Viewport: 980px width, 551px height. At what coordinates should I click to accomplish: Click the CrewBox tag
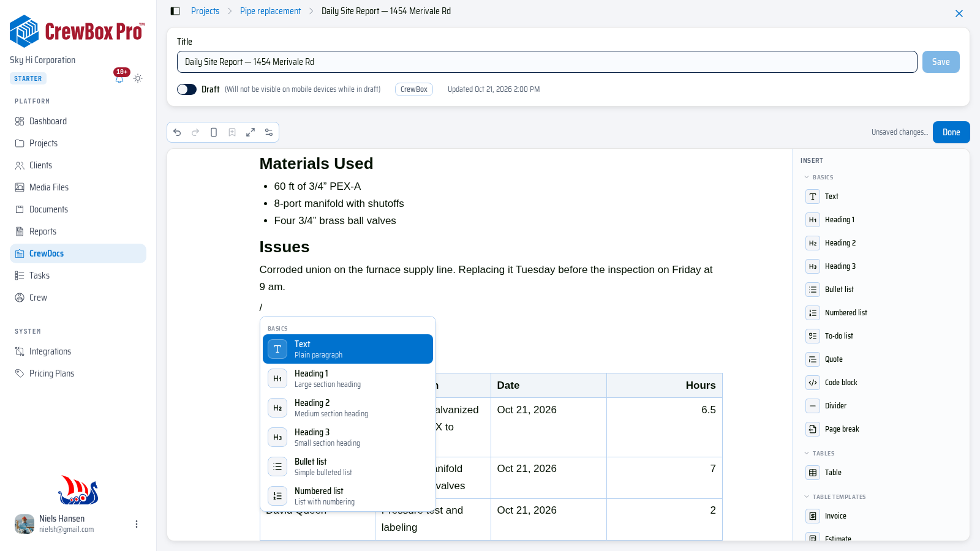(414, 89)
